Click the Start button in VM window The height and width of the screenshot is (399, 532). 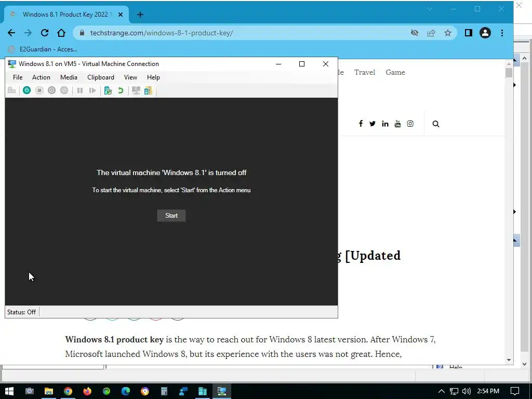(171, 216)
